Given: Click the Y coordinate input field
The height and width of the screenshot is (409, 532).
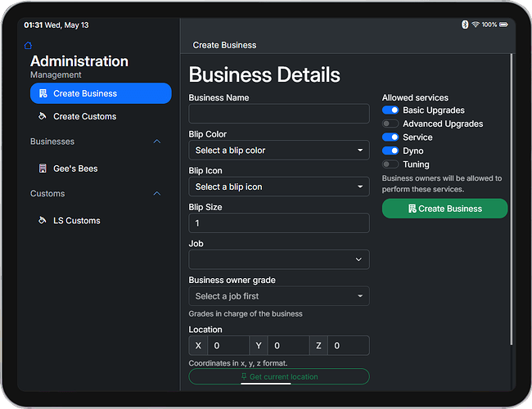Looking at the screenshot, I should tap(288, 345).
